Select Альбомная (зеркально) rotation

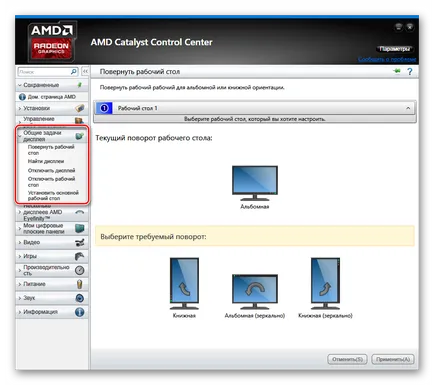pos(255,292)
